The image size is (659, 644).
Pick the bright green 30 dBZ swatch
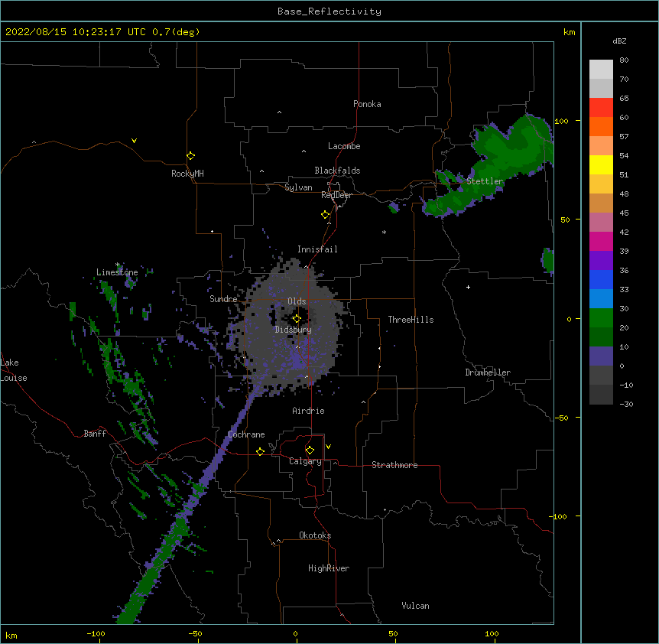601,318
